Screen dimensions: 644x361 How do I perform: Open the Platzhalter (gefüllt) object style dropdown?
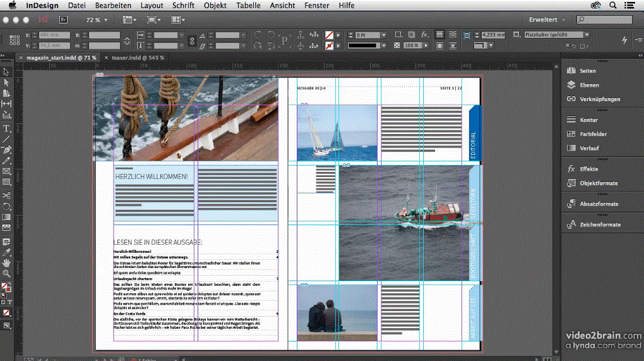pyautogui.click(x=587, y=35)
